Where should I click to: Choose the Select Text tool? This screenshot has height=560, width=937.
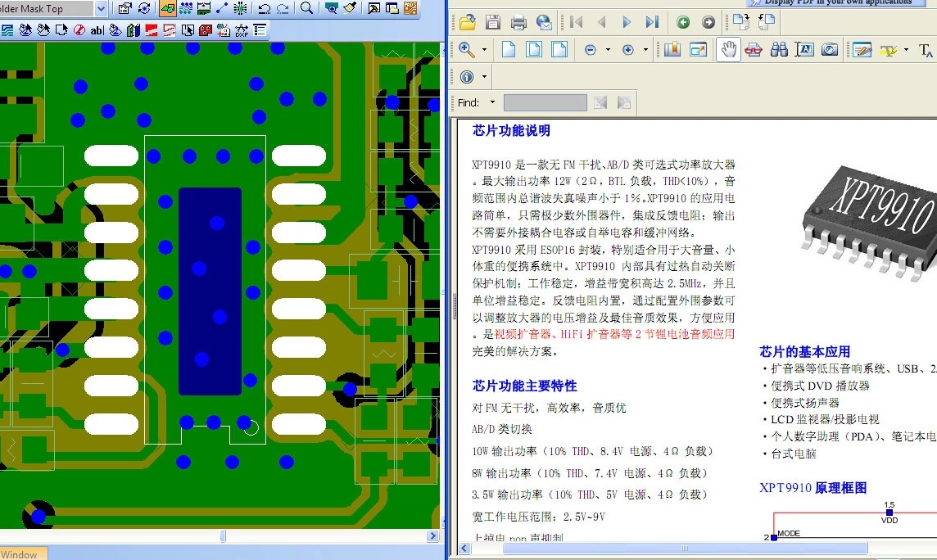804,50
